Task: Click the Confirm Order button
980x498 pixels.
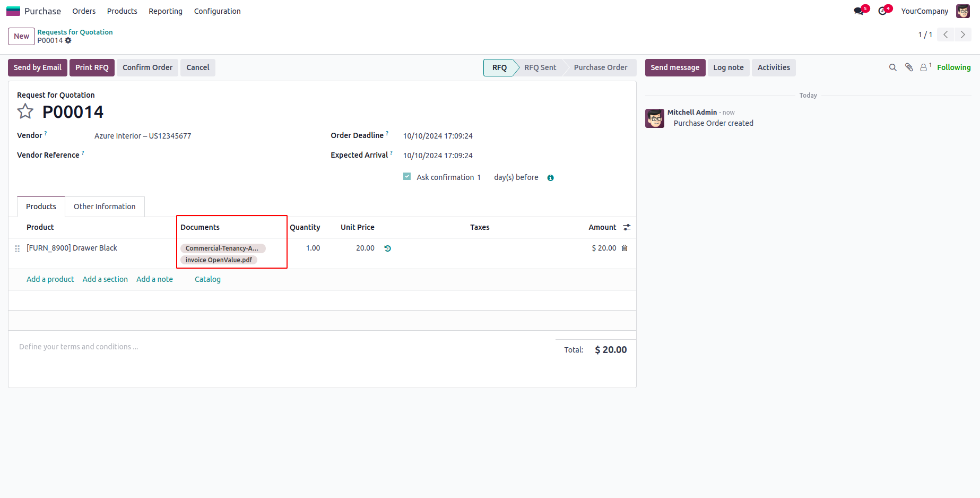Action: pos(148,67)
